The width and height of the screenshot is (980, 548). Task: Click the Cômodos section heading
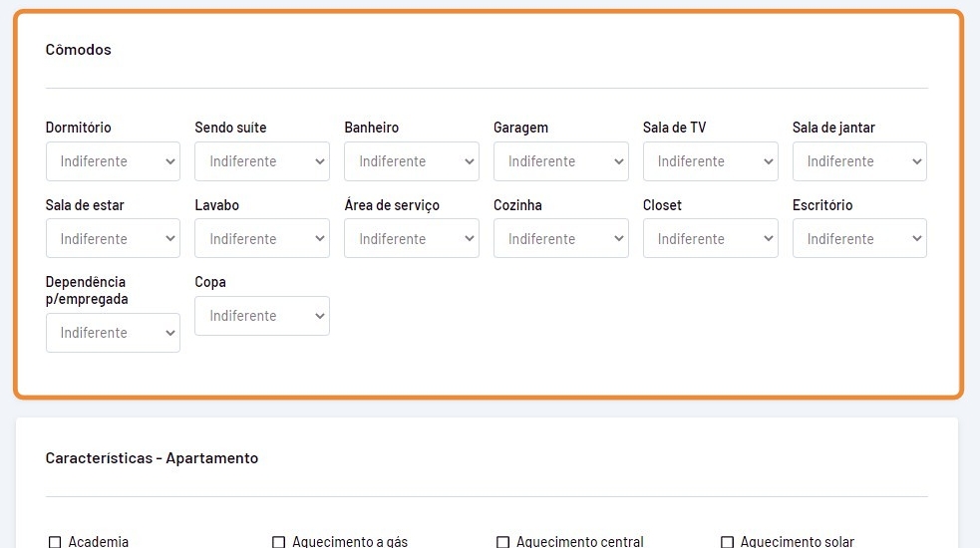tap(79, 50)
